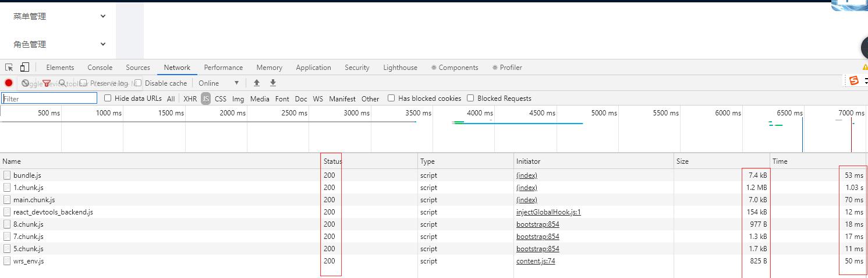Open the Performance tab

coord(224,68)
